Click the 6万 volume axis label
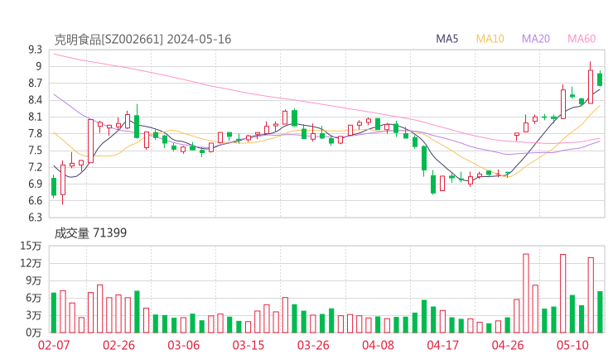Image resolution: width=613 pixels, height=364 pixels. [34, 298]
